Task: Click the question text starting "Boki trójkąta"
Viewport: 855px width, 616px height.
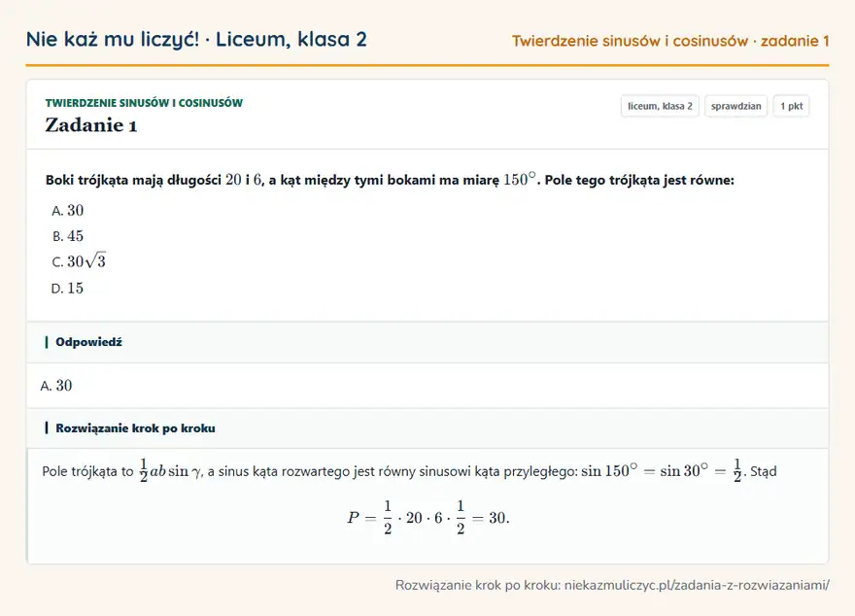Action: point(390,180)
